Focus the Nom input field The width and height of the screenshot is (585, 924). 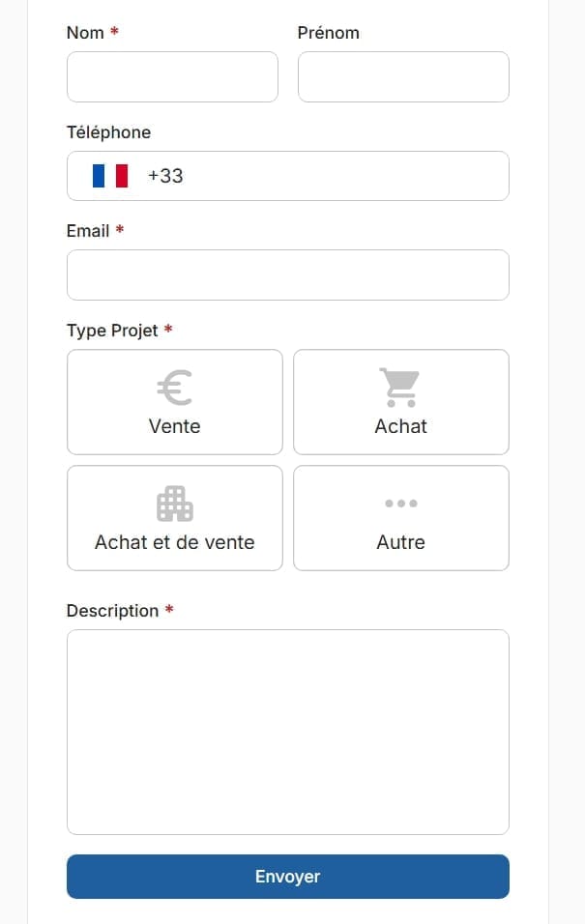[172, 77]
